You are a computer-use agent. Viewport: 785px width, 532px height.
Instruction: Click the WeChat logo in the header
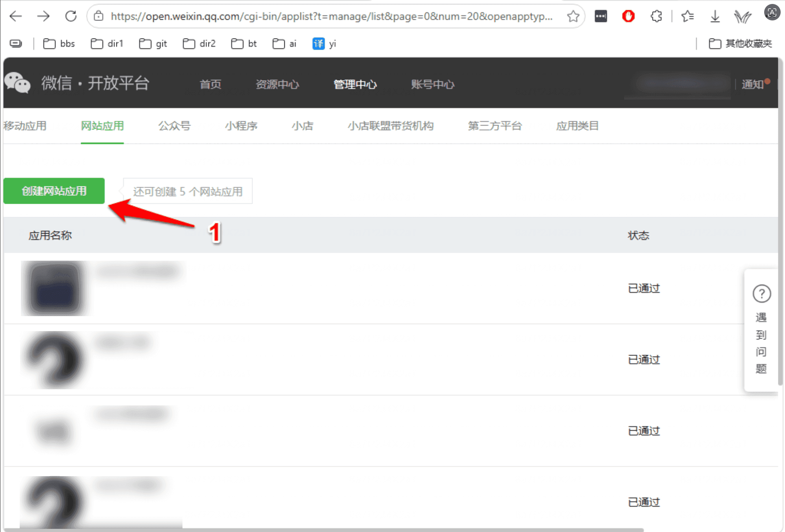(x=17, y=83)
